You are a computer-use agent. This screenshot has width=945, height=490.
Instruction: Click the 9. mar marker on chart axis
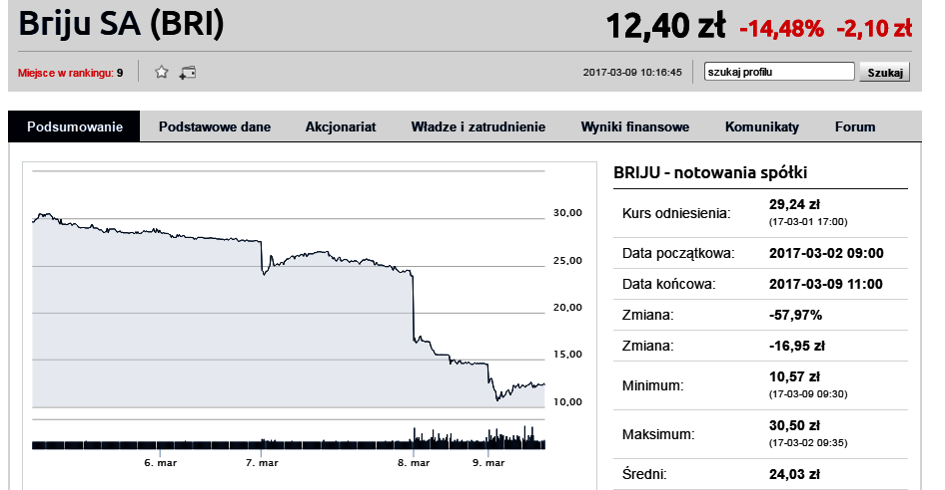pos(489,463)
